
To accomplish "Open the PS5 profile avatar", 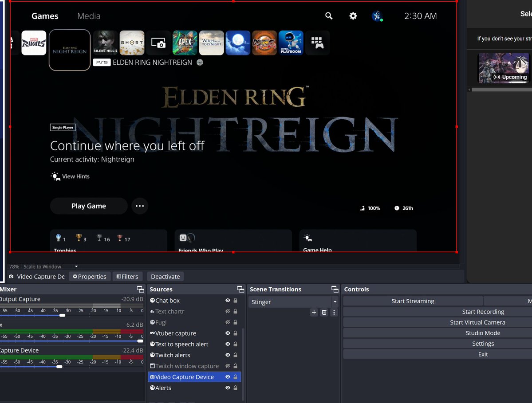I will pyautogui.click(x=377, y=16).
